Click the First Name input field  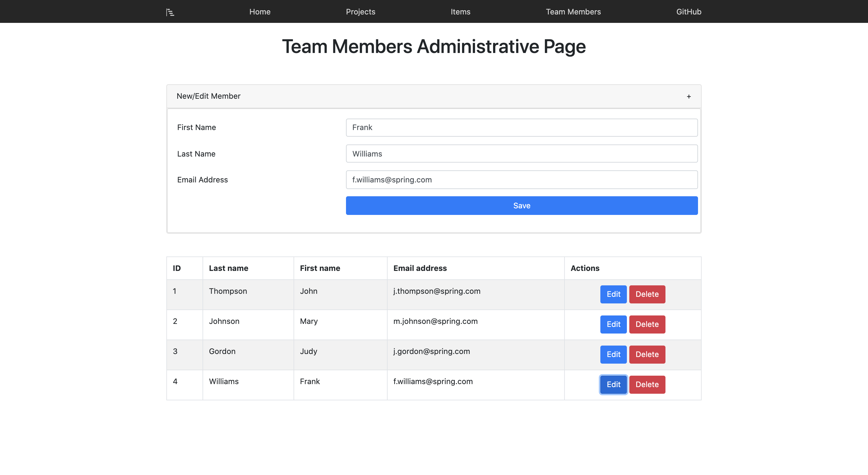tap(521, 128)
